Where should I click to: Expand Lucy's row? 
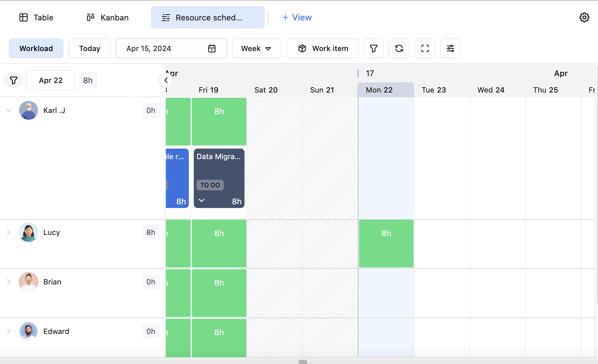9,232
